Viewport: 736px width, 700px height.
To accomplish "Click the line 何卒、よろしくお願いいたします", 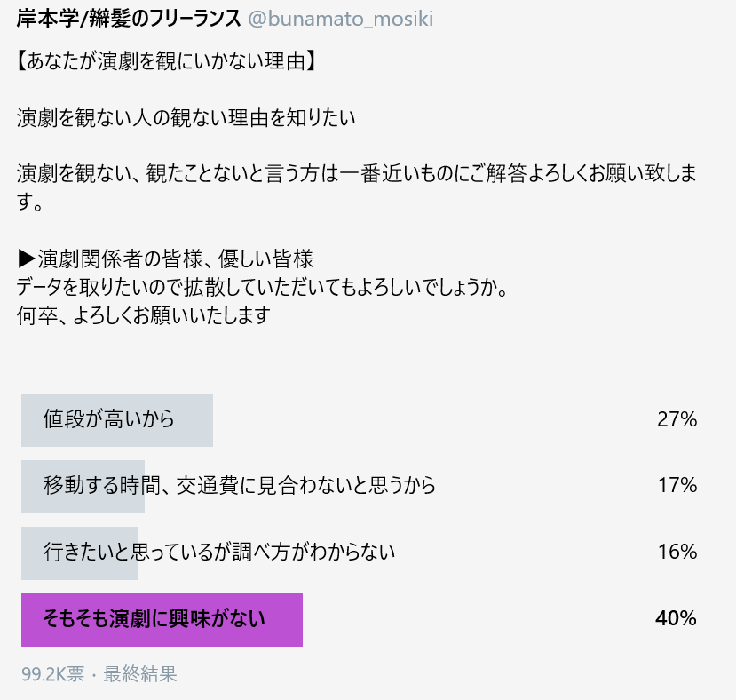I will 144,315.
